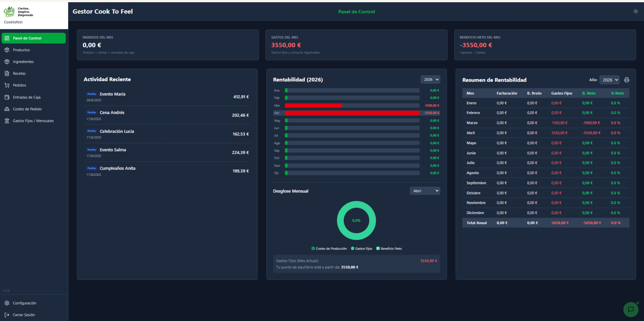The width and height of the screenshot is (644, 321).
Task: Toggle light mode with the sun icon
Action: click(635, 11)
